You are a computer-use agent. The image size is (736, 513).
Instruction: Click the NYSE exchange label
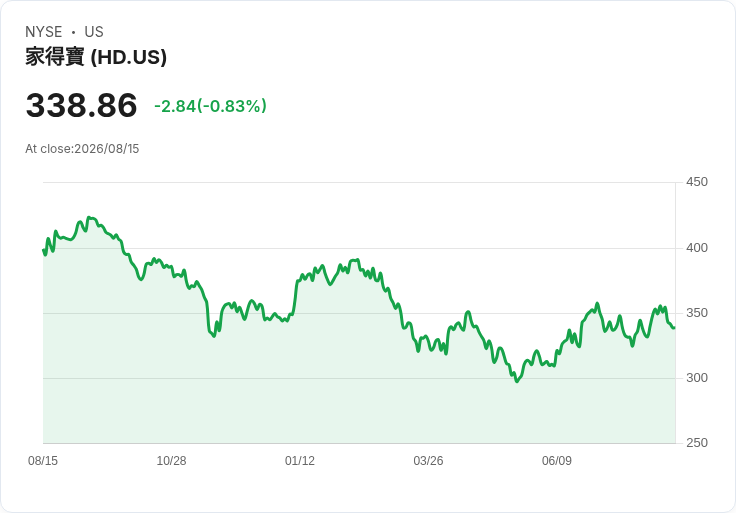click(44, 32)
